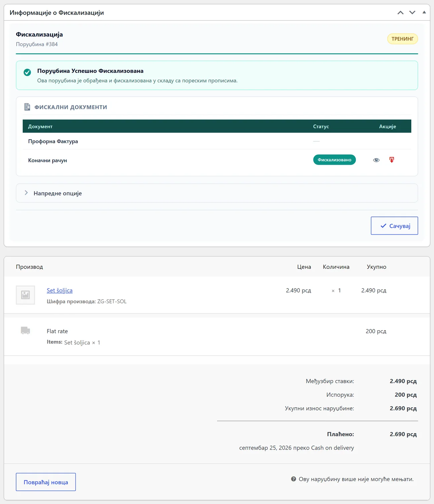Download the Коначни рачун PDF
The width and height of the screenshot is (434, 504).
(392, 160)
